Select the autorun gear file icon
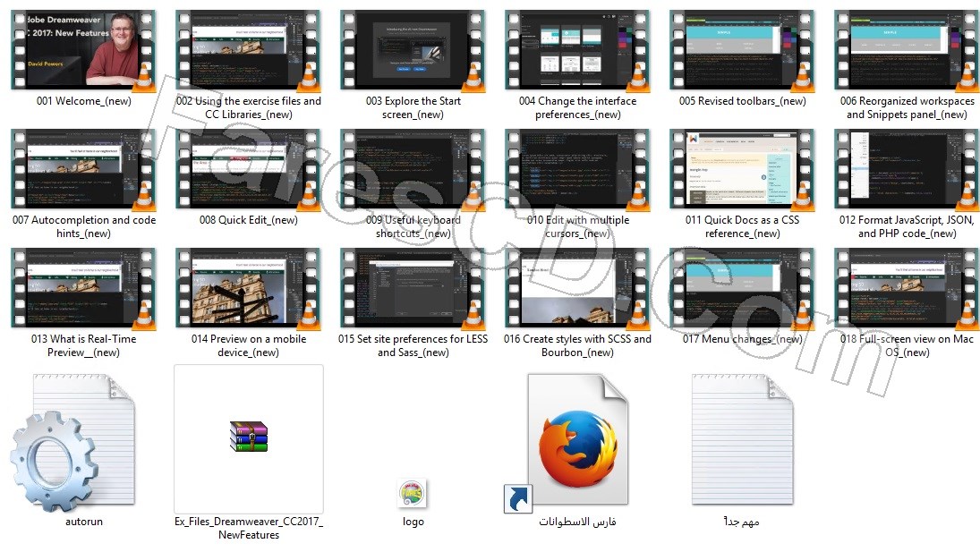Screen dimensions: 980x552 pyautogui.click(x=72, y=444)
